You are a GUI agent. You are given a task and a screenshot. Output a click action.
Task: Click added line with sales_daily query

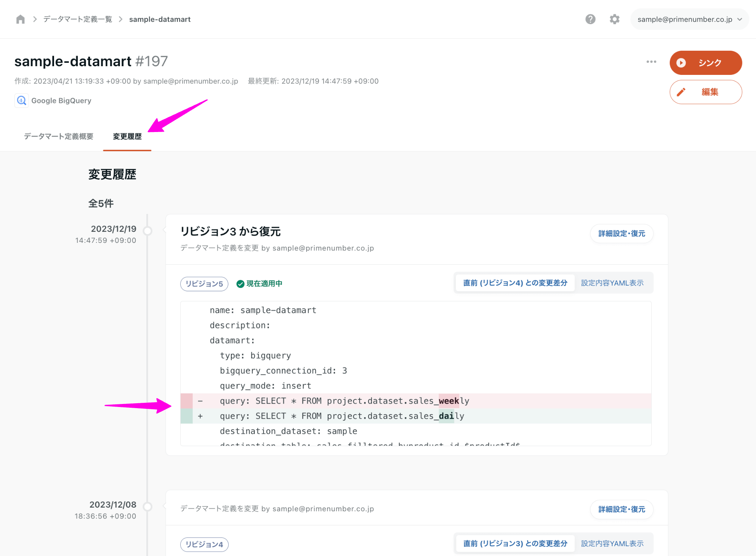pos(416,416)
